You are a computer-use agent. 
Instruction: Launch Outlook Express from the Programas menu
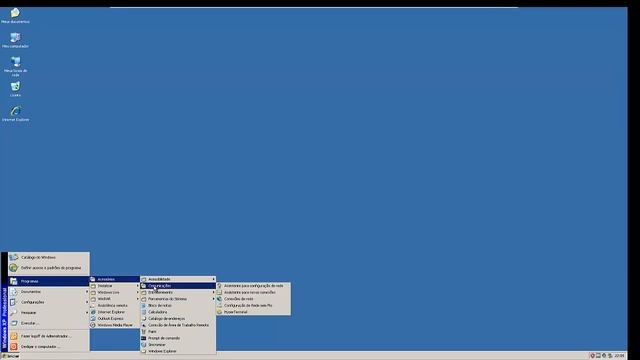coord(115,318)
